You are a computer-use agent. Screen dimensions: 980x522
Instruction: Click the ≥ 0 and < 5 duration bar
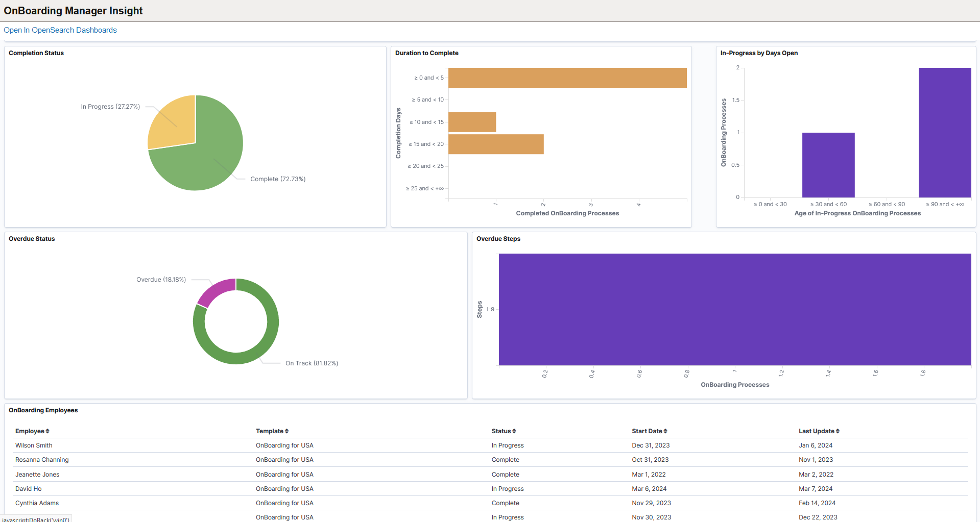point(567,78)
